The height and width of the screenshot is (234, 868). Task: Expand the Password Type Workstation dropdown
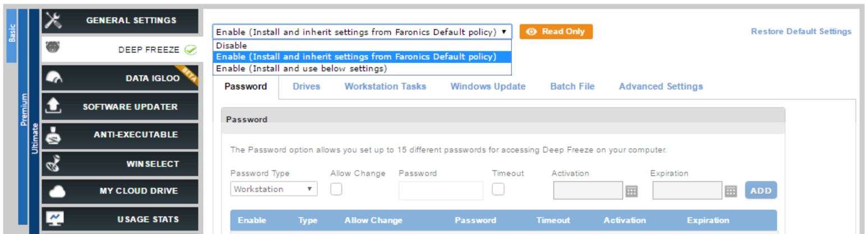tap(274, 189)
